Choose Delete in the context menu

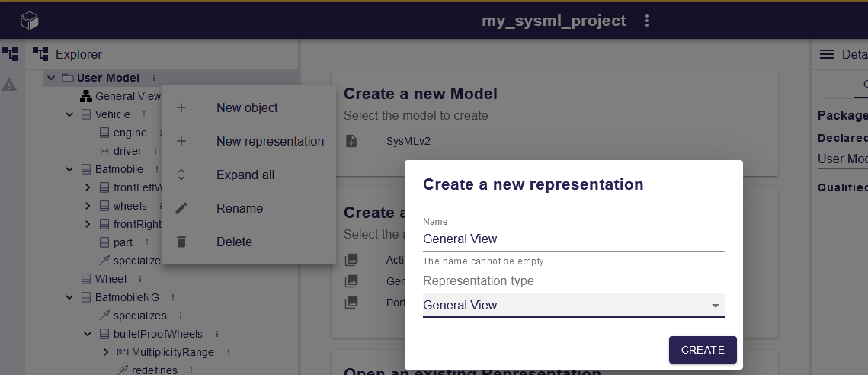click(234, 242)
